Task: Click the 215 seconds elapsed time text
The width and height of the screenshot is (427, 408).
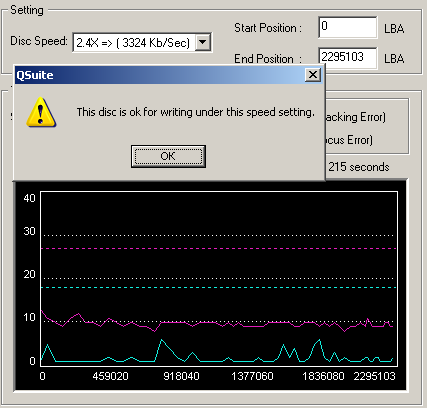Action: [x=359, y=167]
